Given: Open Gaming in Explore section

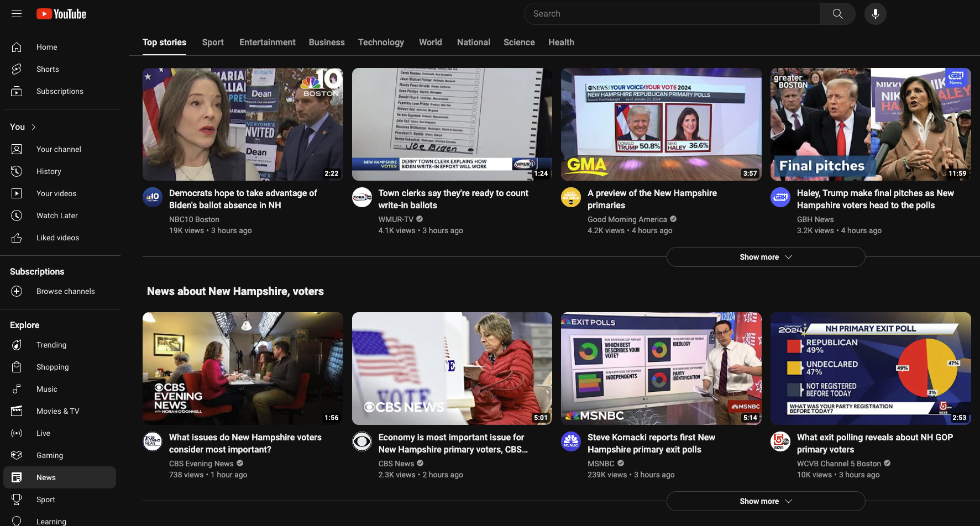Looking at the screenshot, I should point(60,455).
